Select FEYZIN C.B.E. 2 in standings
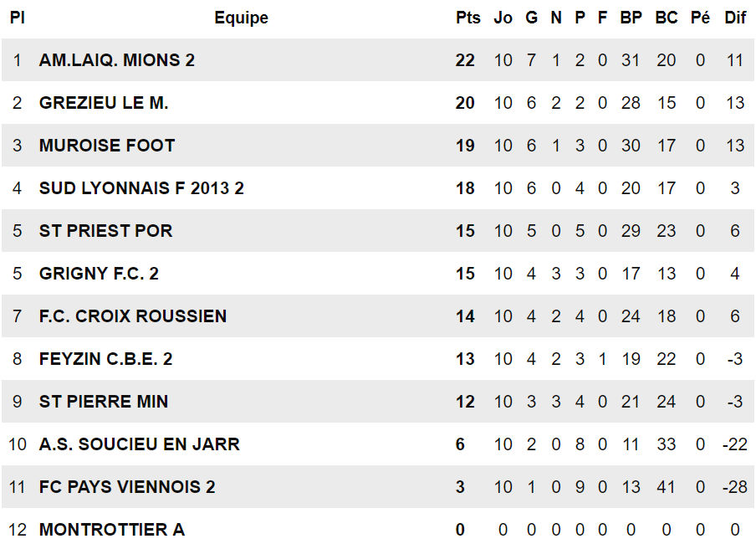 pyautogui.click(x=105, y=359)
